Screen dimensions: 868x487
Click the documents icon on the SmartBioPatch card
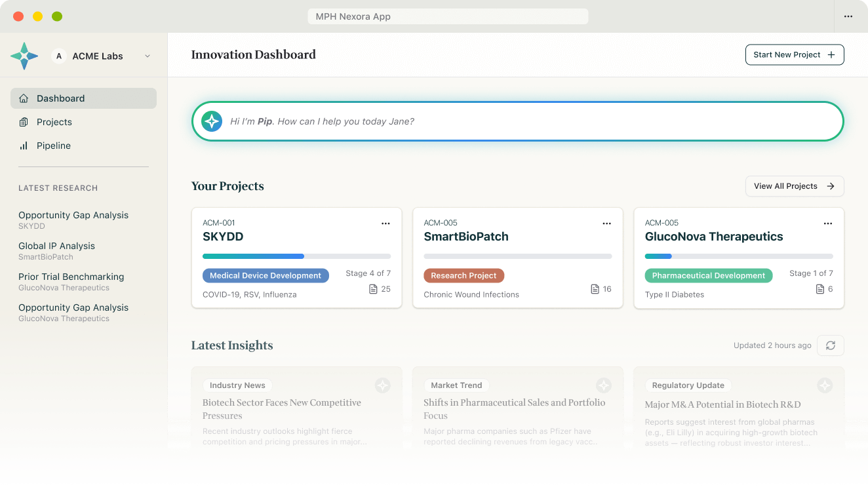click(x=595, y=289)
